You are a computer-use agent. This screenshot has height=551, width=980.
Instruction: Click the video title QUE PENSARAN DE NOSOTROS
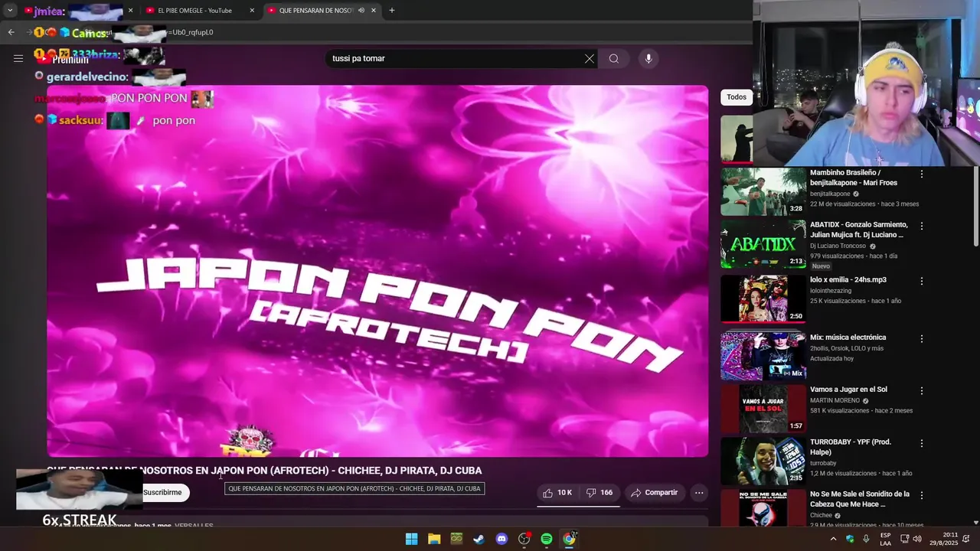[264, 471]
